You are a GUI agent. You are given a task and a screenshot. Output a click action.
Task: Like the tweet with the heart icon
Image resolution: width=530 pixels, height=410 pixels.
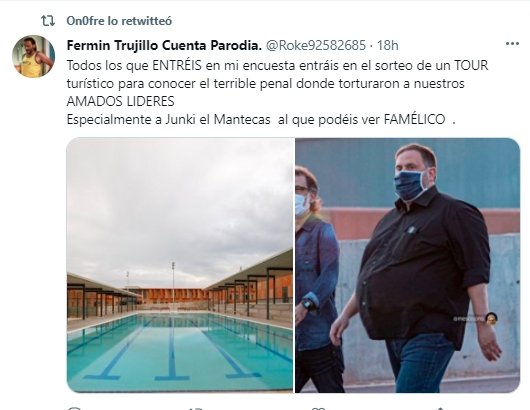(x=318, y=408)
